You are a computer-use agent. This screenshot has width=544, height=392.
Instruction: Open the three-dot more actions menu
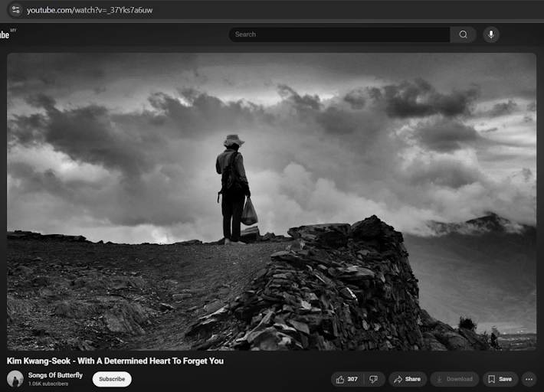529,379
